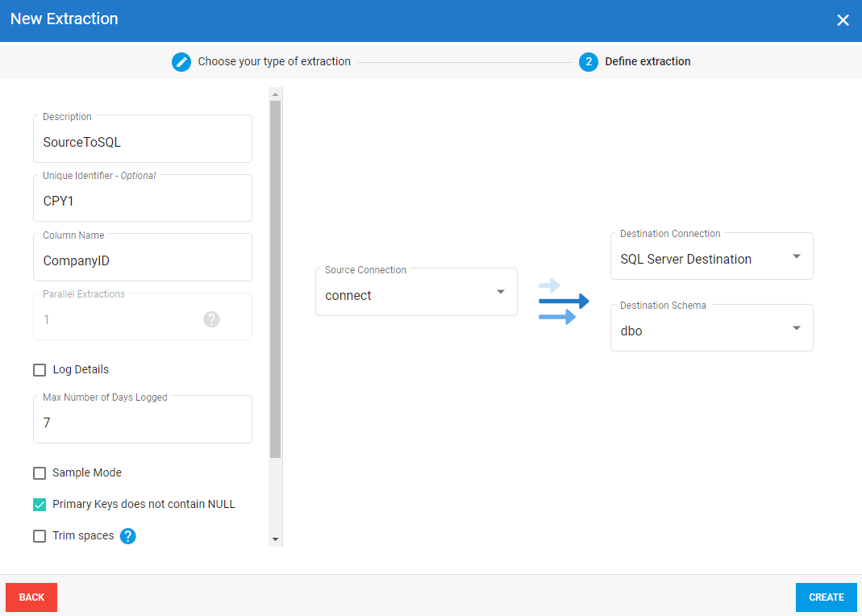The image size is (862, 616).
Task: Click the scroll up arrow
Action: point(275,94)
